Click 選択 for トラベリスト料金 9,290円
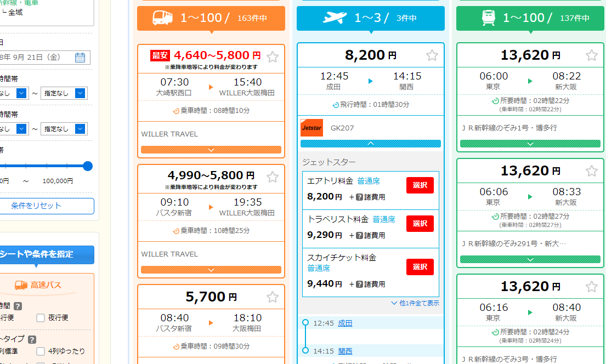606x364 pixels. click(420, 223)
